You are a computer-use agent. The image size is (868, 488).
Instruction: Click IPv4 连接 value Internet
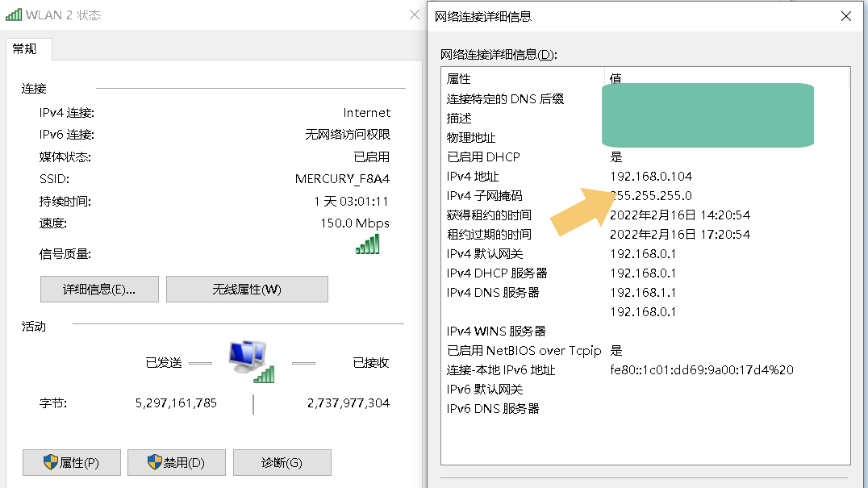366,112
